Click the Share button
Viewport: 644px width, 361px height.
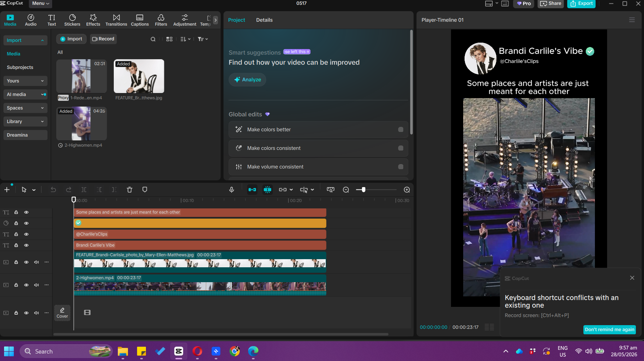tap(551, 4)
